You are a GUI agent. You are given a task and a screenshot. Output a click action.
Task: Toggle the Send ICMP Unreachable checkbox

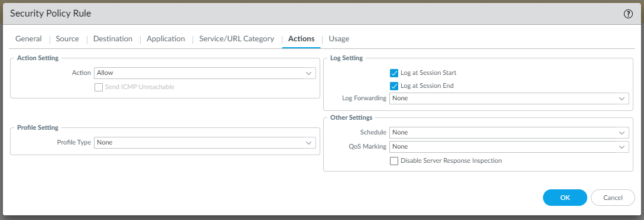pyautogui.click(x=99, y=87)
